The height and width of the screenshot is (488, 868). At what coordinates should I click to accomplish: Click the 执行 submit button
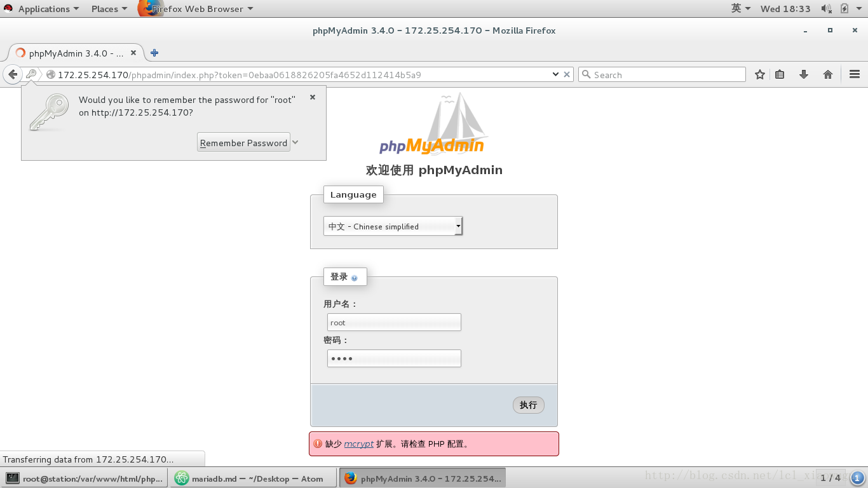[529, 405]
